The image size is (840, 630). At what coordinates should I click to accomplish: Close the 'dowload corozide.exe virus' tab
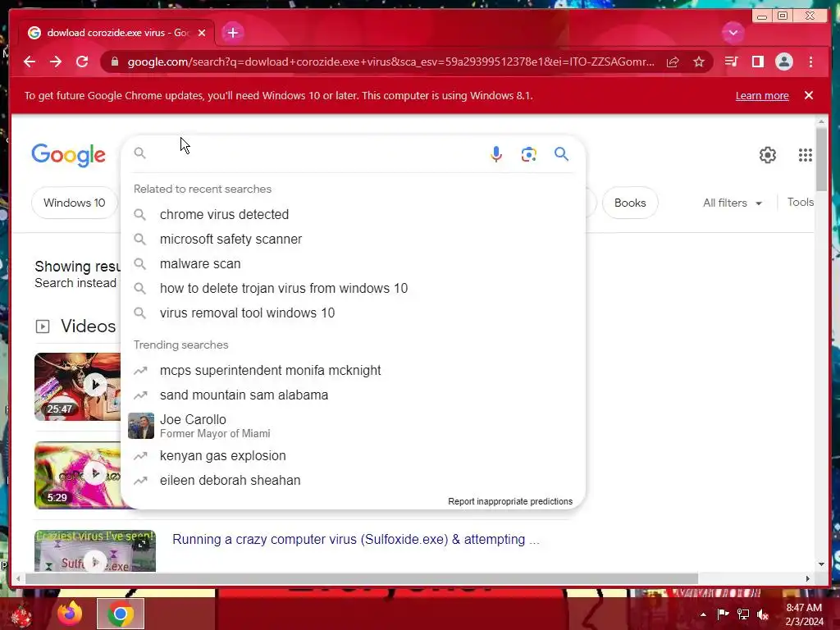pyautogui.click(x=202, y=33)
